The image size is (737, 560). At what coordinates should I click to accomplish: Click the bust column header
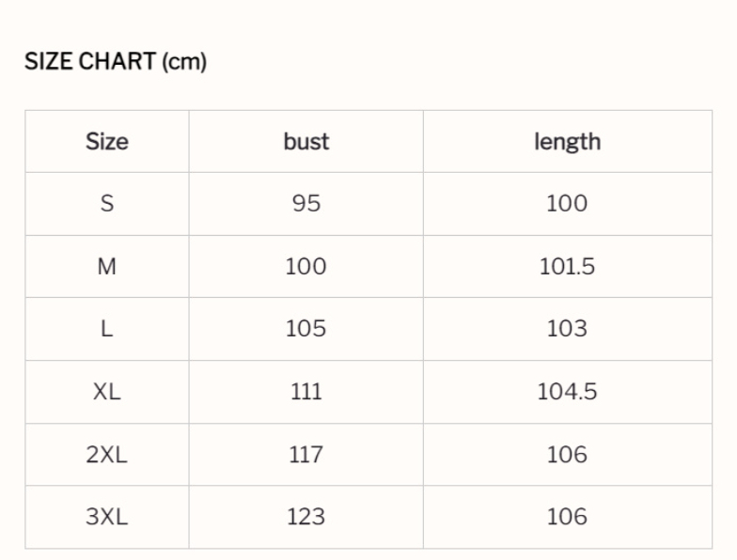click(x=306, y=142)
